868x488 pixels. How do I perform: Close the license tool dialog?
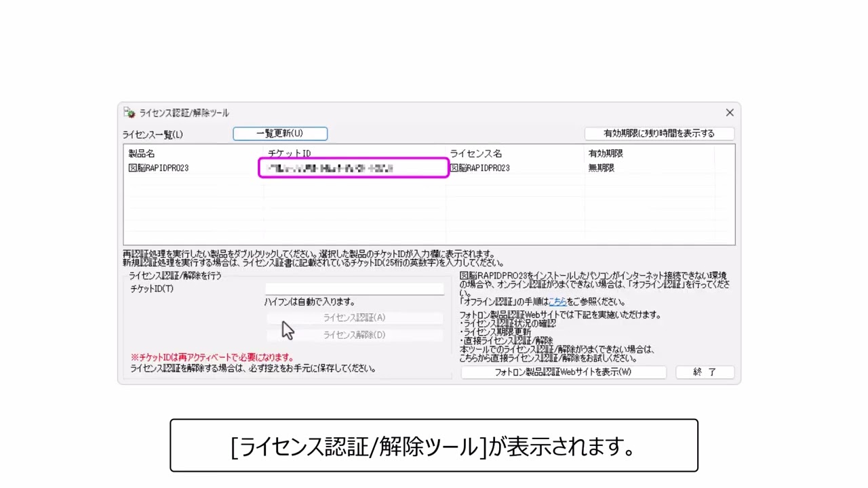(x=730, y=113)
